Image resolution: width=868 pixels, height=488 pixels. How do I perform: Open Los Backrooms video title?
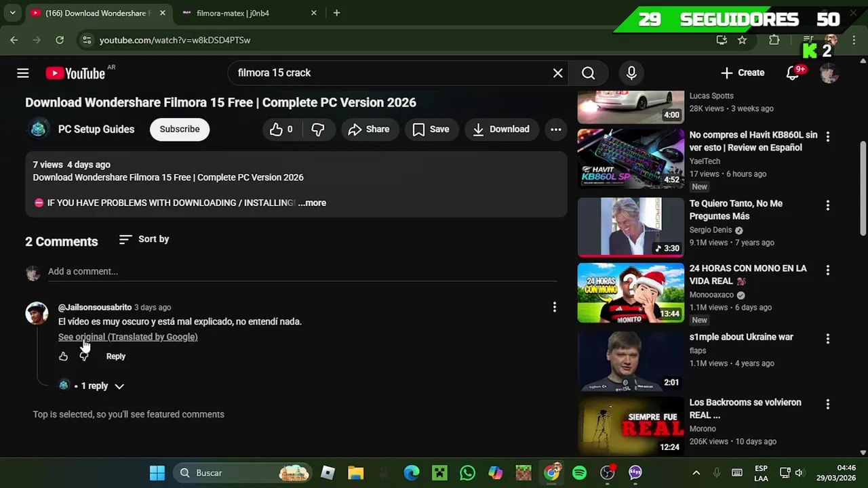(745, 409)
